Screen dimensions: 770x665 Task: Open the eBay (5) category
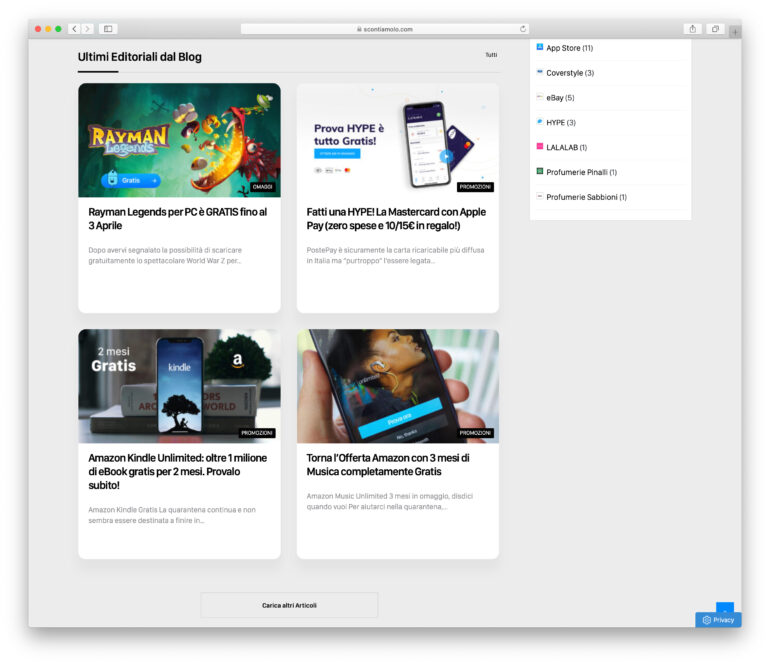pos(560,98)
